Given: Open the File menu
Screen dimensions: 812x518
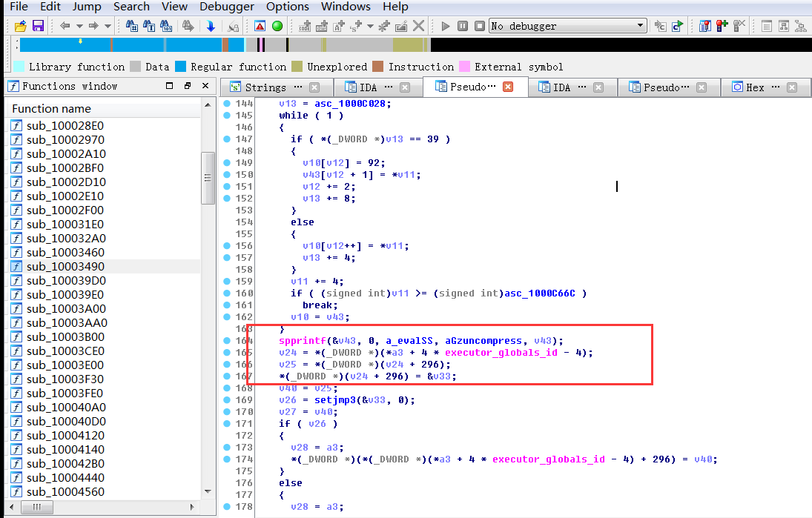Looking at the screenshot, I should click(19, 7).
